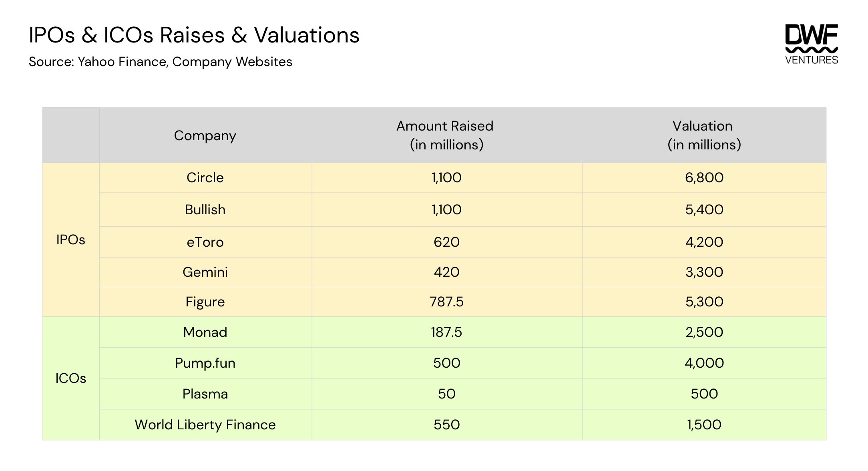Image resolution: width=868 pixels, height=471 pixels.
Task: Select World Liberty Finance's 1,500 valuation
Action: (704, 425)
